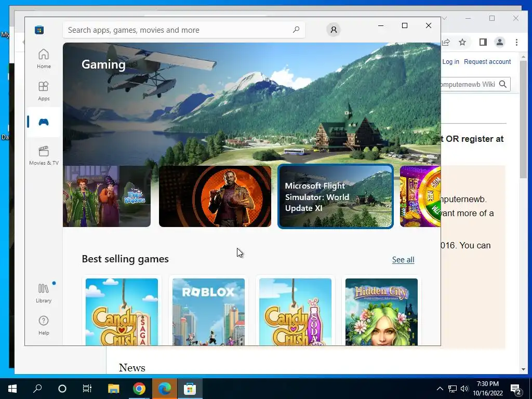
Task: Open volume speaker tray icon
Action: click(x=464, y=389)
